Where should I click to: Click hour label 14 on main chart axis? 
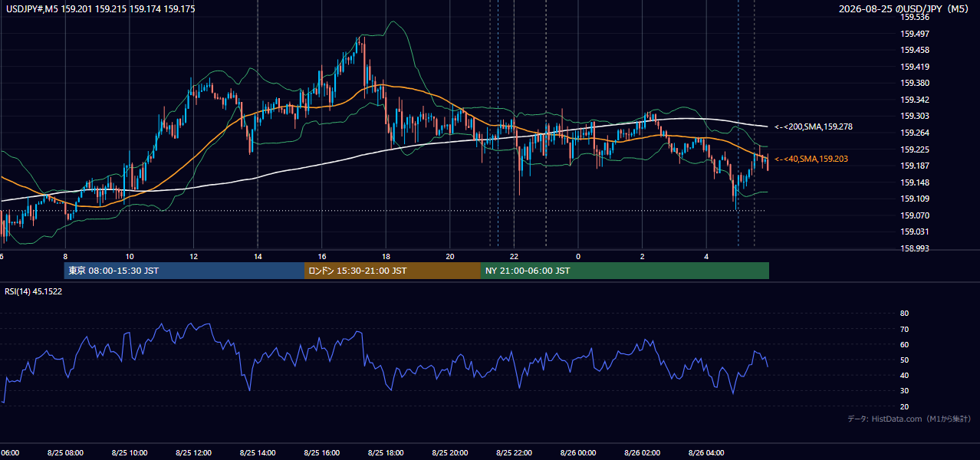[258, 256]
